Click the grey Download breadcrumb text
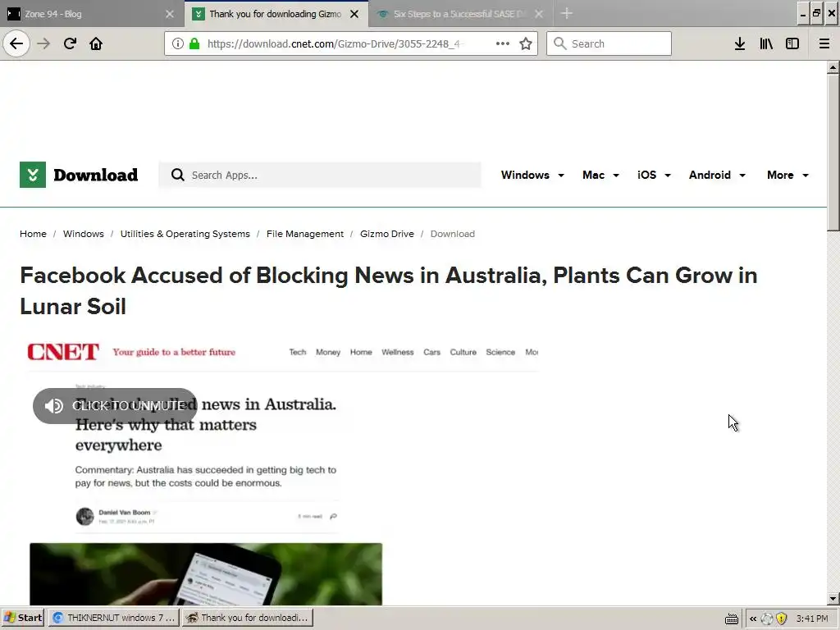840x630 pixels. (x=453, y=234)
